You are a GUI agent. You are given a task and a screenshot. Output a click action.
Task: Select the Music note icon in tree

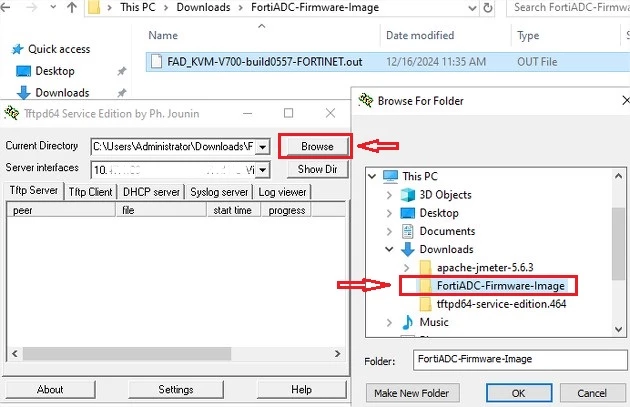pyautogui.click(x=408, y=322)
